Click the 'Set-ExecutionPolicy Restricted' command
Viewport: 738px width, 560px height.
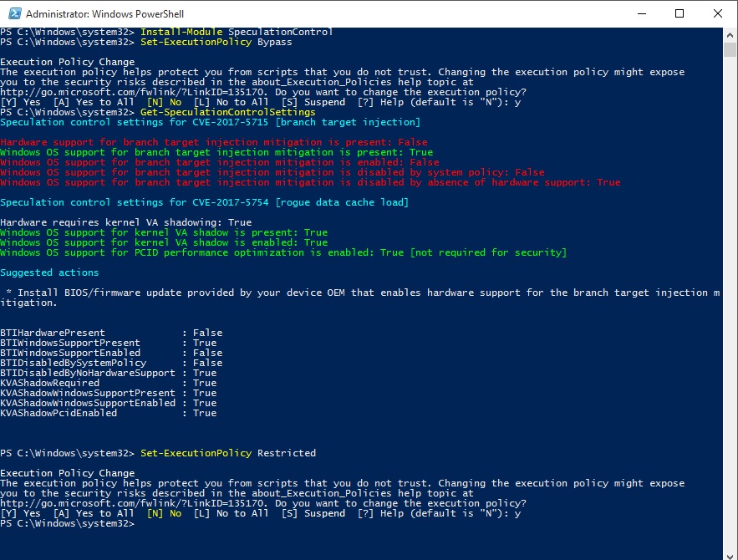coord(228,453)
